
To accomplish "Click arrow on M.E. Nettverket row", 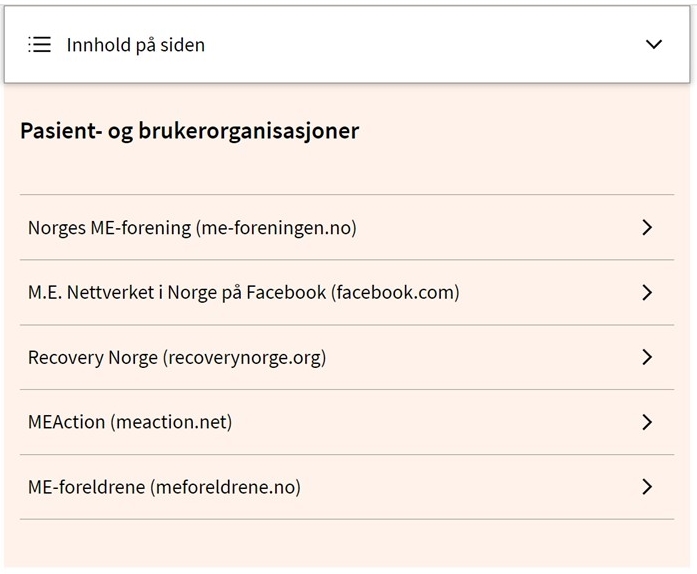I will pyautogui.click(x=647, y=292).
